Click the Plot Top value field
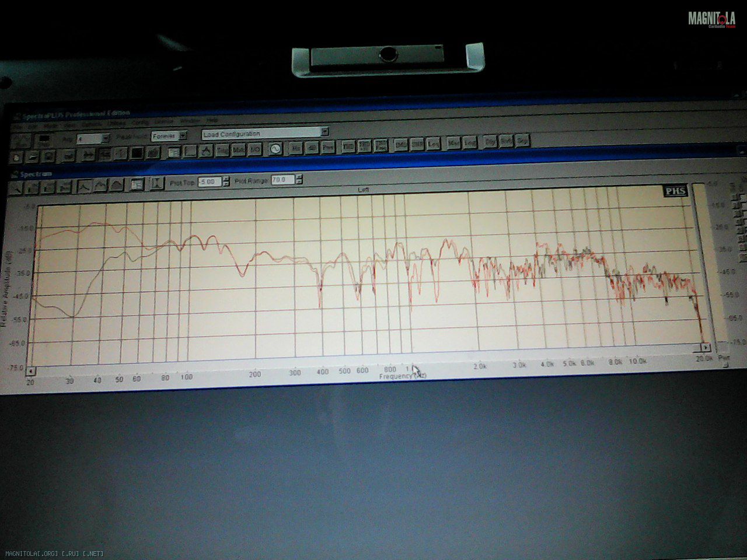Screen dimensions: 747x560 coord(208,182)
